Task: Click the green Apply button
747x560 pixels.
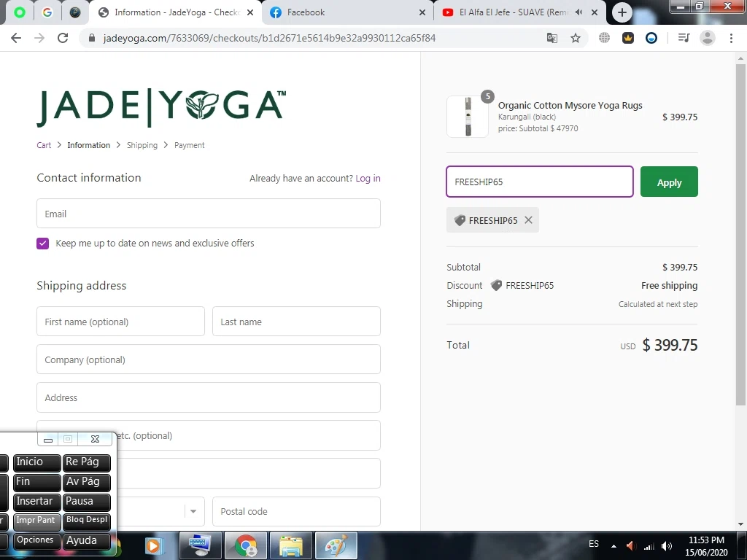Action: point(669,182)
